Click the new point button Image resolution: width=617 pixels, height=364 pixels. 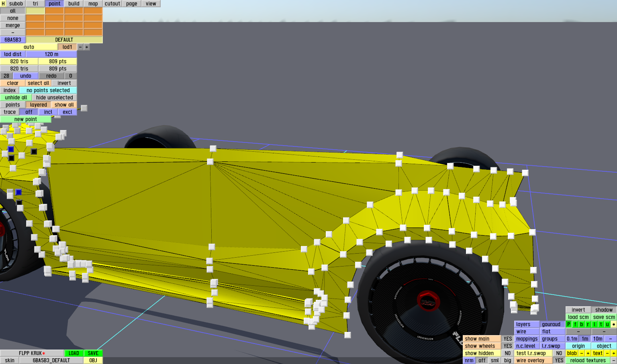[26, 119]
